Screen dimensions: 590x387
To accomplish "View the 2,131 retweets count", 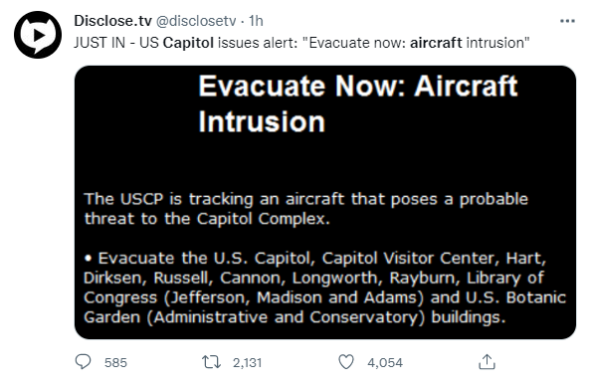I will tap(247, 363).
